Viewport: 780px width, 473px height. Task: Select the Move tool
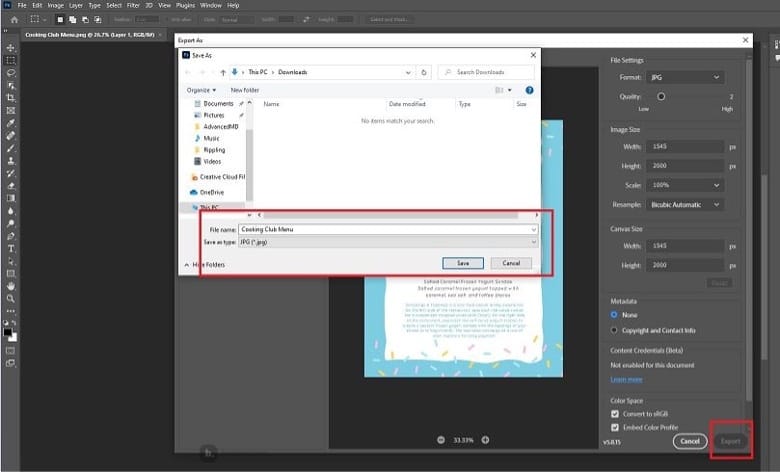point(11,48)
